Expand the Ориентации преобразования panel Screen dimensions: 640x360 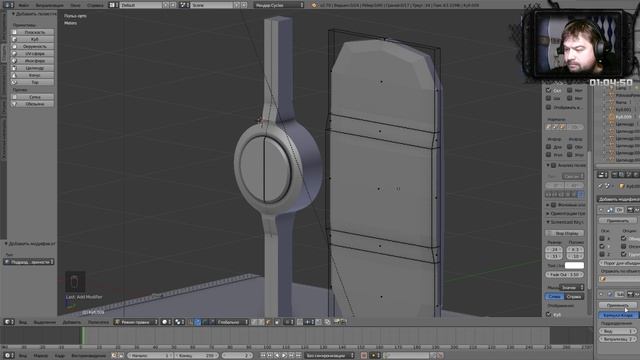click(548, 213)
